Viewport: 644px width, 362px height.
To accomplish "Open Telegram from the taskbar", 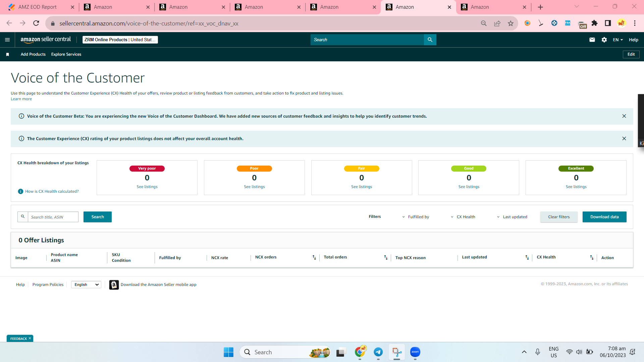I will click(x=378, y=352).
